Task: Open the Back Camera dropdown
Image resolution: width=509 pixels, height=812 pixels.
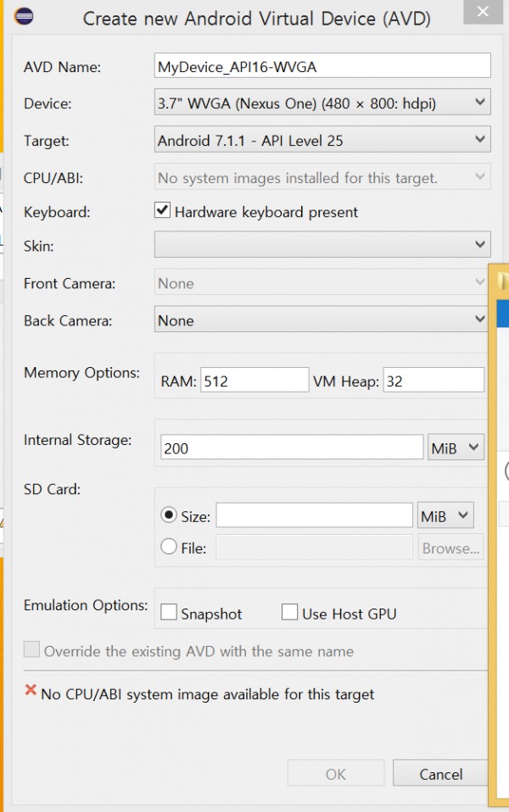Action: point(321,320)
